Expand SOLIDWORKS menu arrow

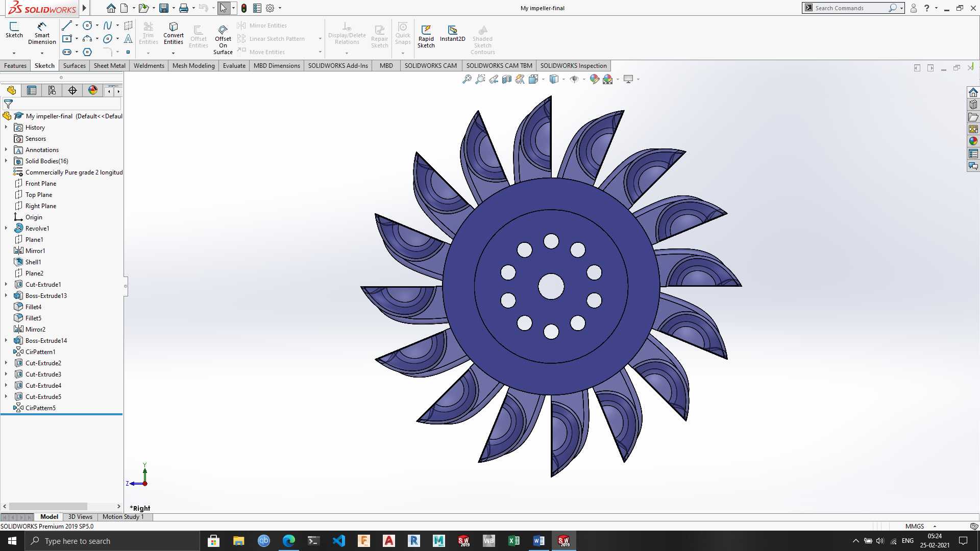click(x=84, y=8)
